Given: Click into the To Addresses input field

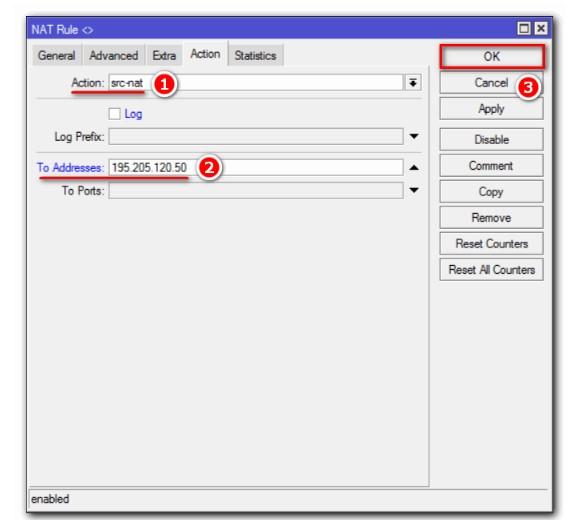Looking at the screenshot, I should (256, 168).
